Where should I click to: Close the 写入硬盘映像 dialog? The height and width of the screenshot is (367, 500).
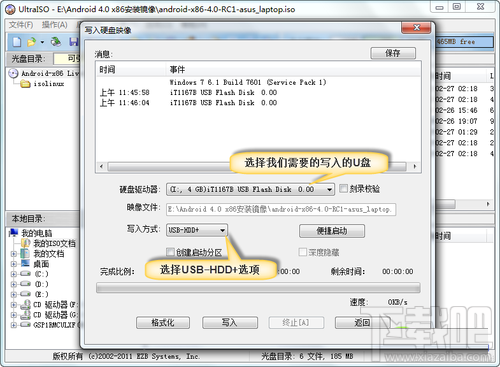pyautogui.click(x=416, y=28)
